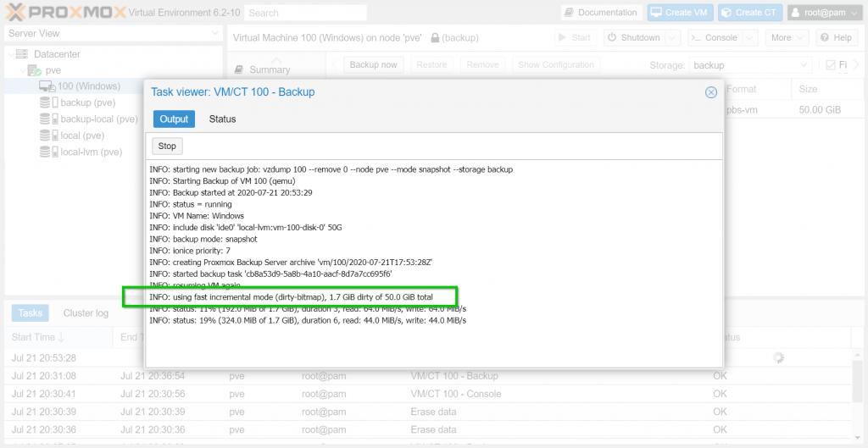Click the Datacenter server icon
Viewport: 868px width, 448px height.
coord(21,54)
